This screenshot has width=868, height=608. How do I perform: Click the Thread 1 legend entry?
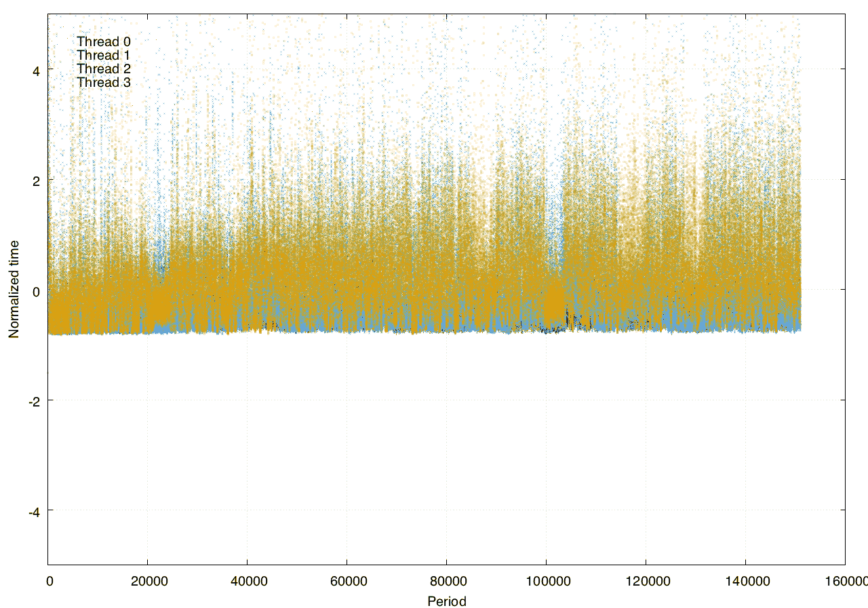click(x=104, y=56)
